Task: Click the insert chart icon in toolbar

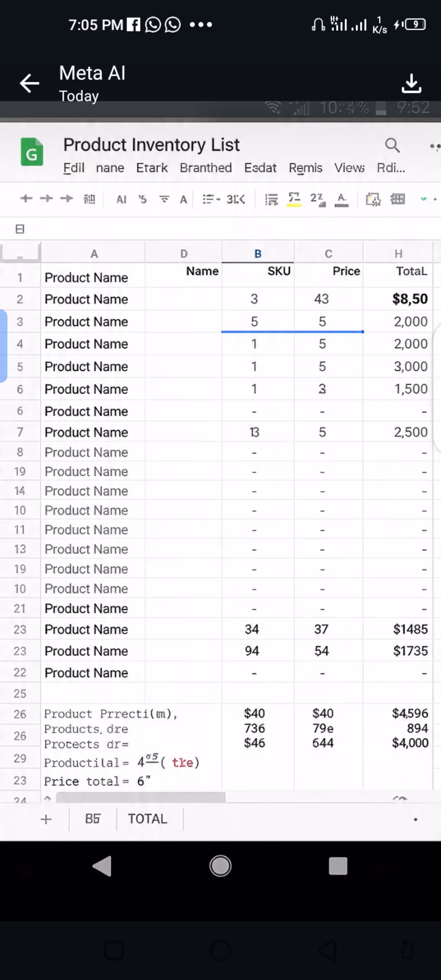Action: pyautogui.click(x=373, y=199)
